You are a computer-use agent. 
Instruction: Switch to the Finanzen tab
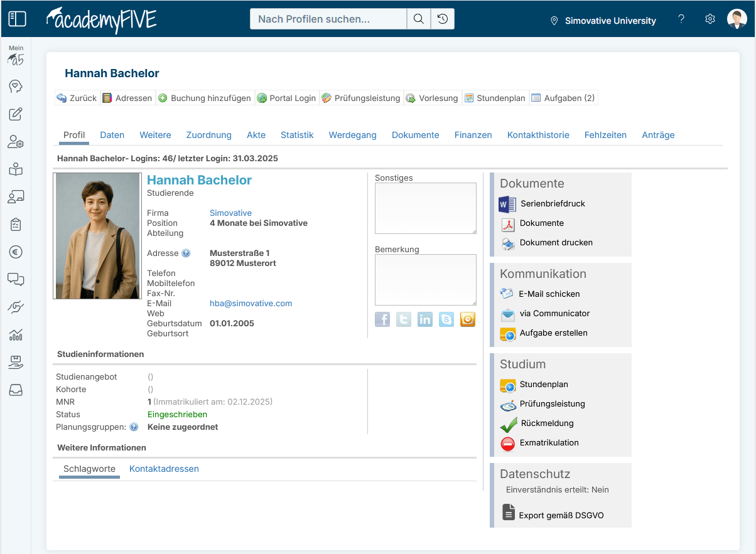[x=473, y=135]
